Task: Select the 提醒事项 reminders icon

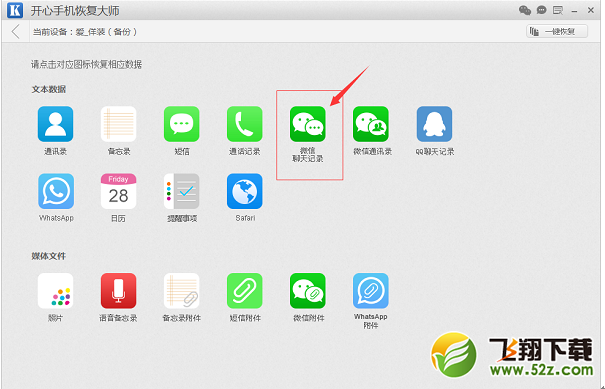Action: [181, 191]
